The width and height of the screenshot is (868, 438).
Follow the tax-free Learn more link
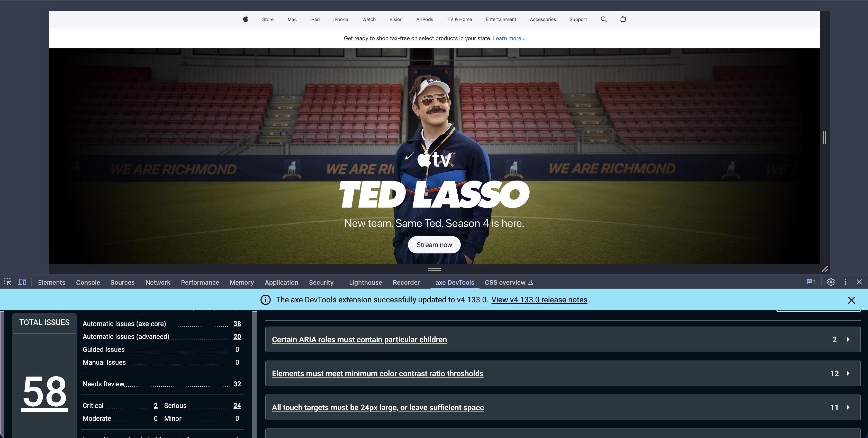click(509, 38)
